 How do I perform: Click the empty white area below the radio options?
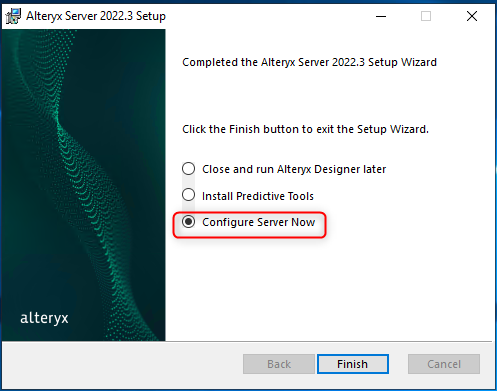click(x=330, y=288)
